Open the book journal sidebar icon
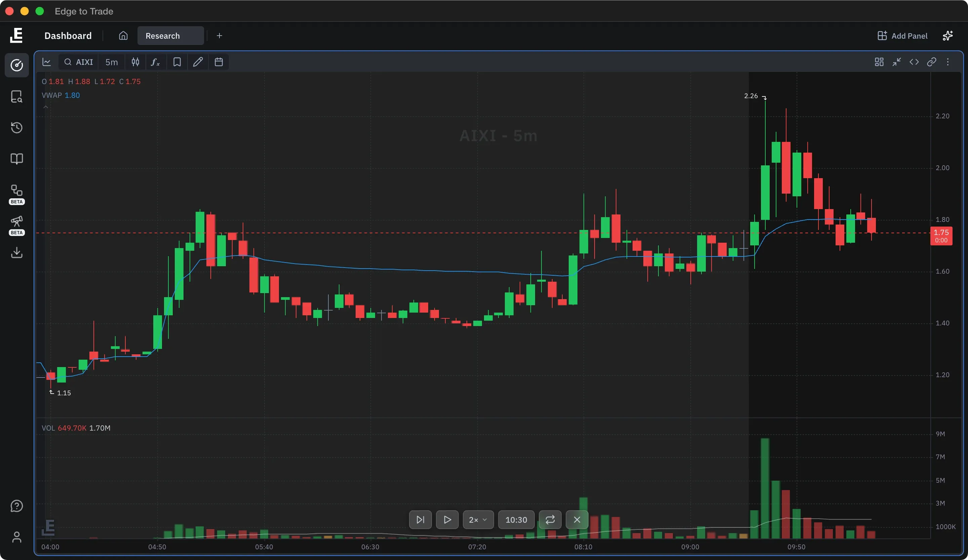The image size is (968, 560). point(16,159)
